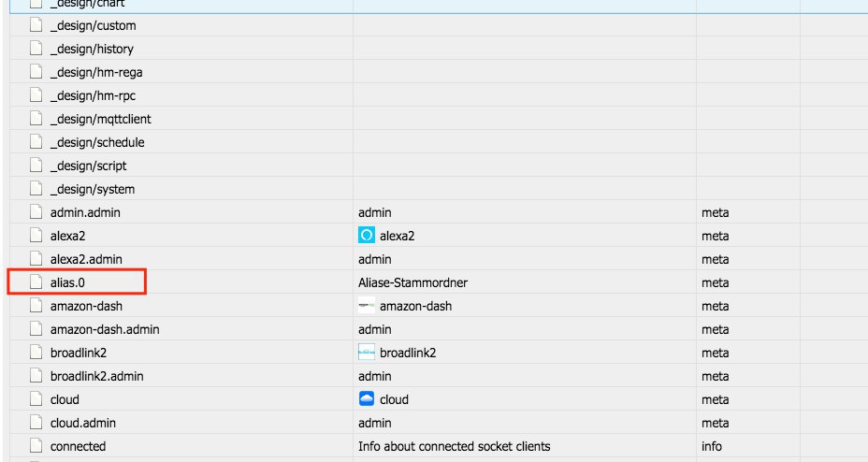Click the file icon beside _design/custom

pos(36,25)
